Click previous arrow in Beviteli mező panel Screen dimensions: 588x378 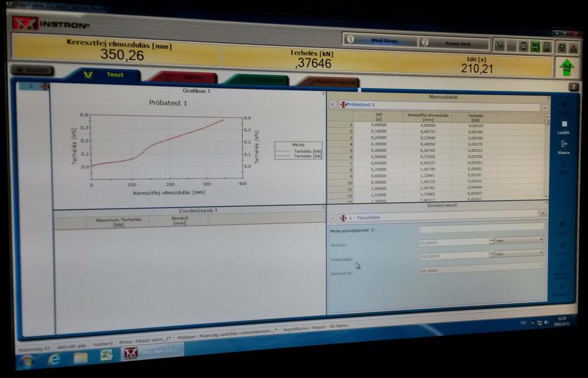[x=332, y=217]
